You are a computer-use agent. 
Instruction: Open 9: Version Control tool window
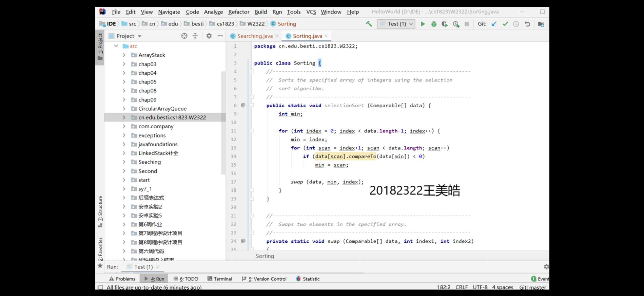coord(264,279)
